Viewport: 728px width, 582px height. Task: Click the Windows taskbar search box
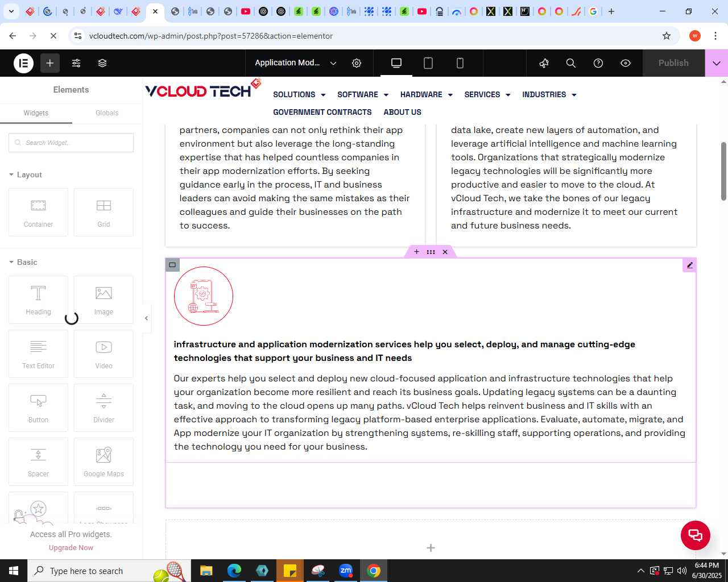click(108, 571)
